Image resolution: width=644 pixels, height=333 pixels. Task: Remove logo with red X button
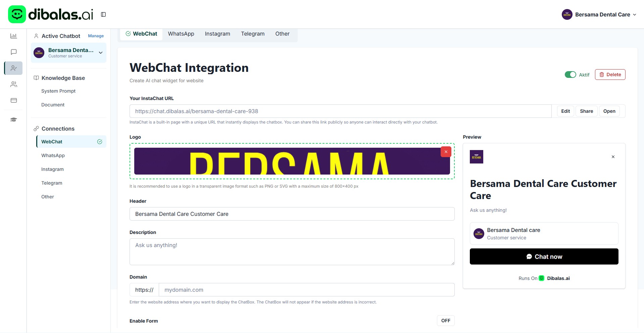446,152
